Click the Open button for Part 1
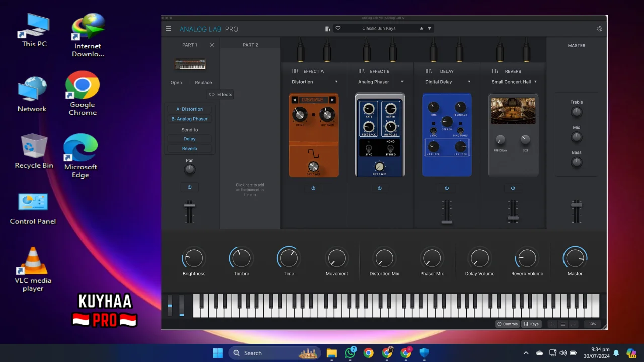The width and height of the screenshot is (644, 362). (176, 83)
